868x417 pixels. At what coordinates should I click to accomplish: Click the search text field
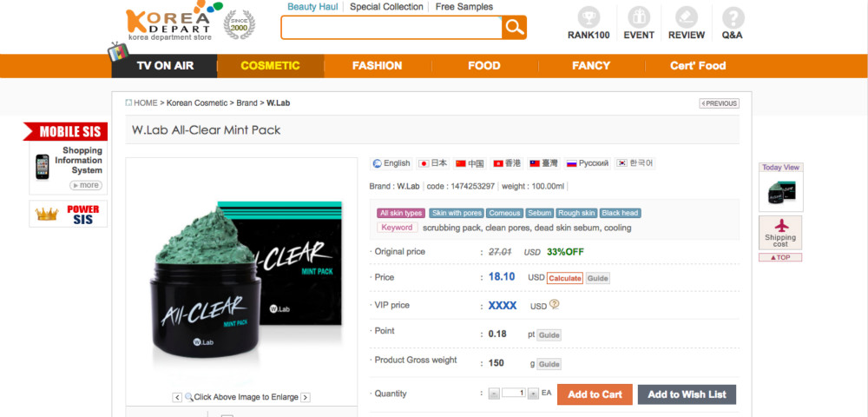tap(391, 27)
